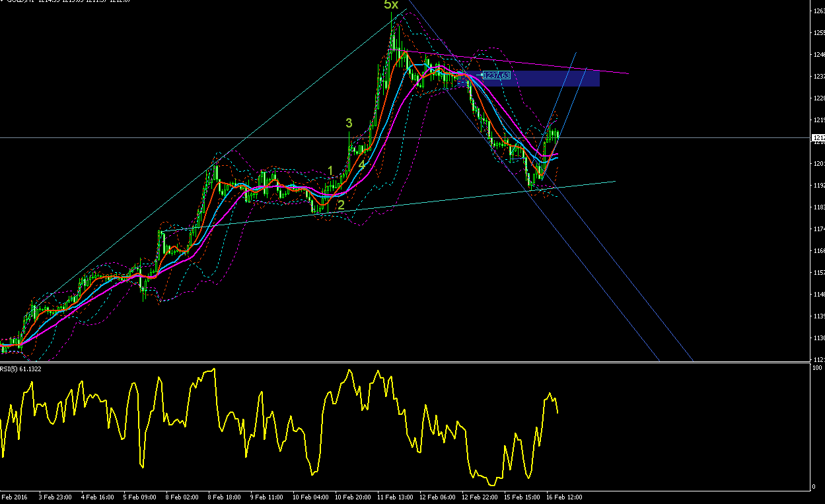Click the '3 Feb 23:00' time axis label
This screenshot has height=504, width=825.
pos(55,496)
